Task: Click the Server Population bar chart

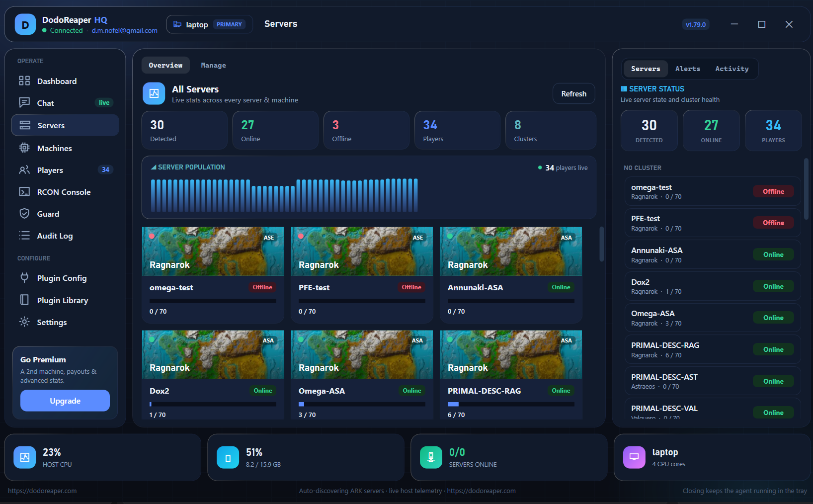Action: pos(284,195)
